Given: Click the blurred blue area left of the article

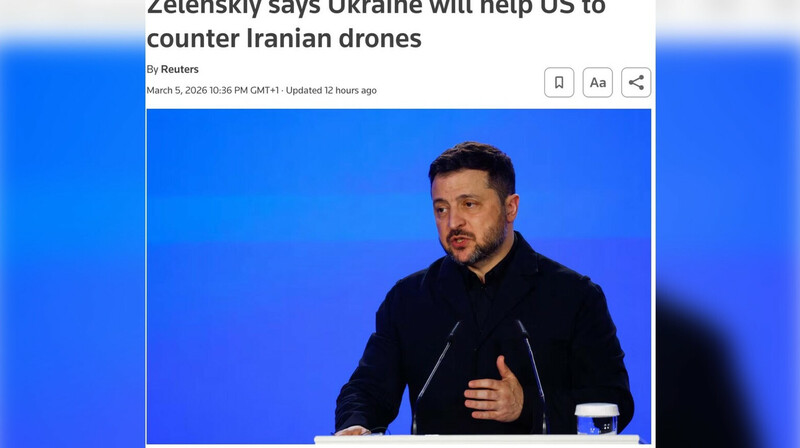Looking at the screenshot, I should pos(72,245).
